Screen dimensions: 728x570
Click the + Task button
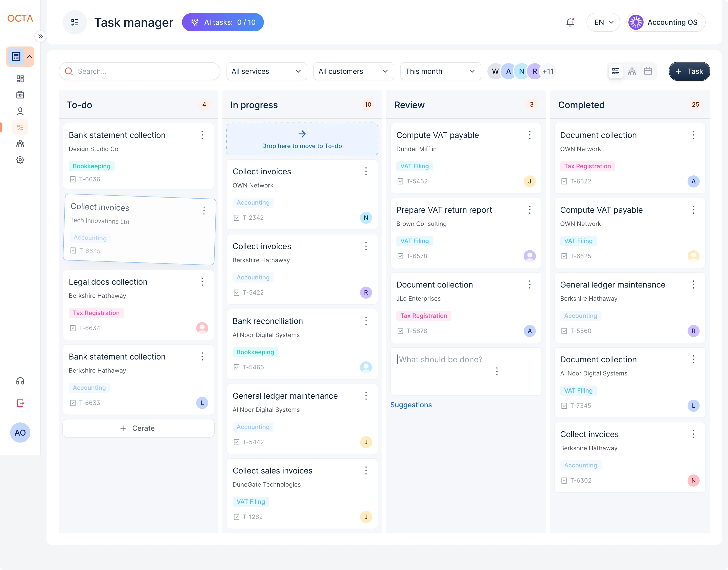coord(689,71)
